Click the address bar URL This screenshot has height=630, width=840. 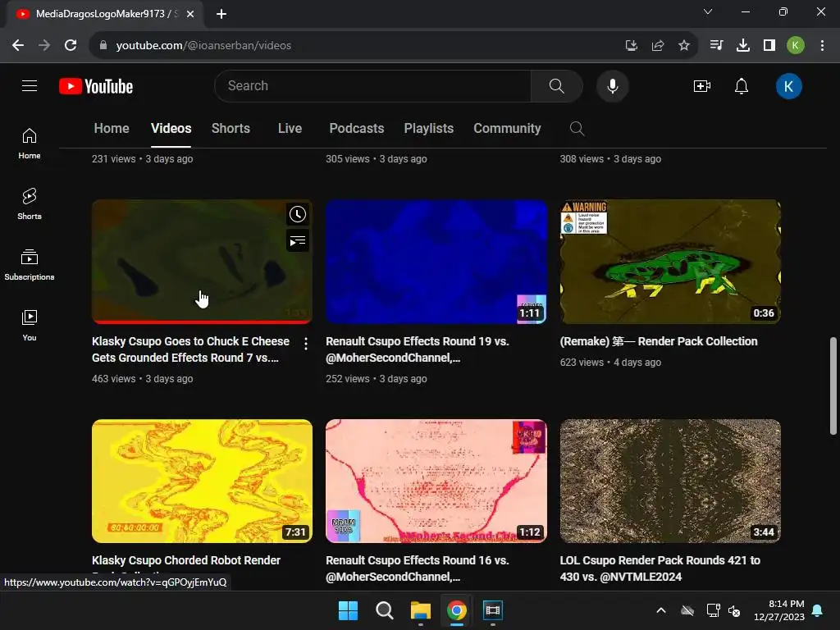tap(203, 46)
